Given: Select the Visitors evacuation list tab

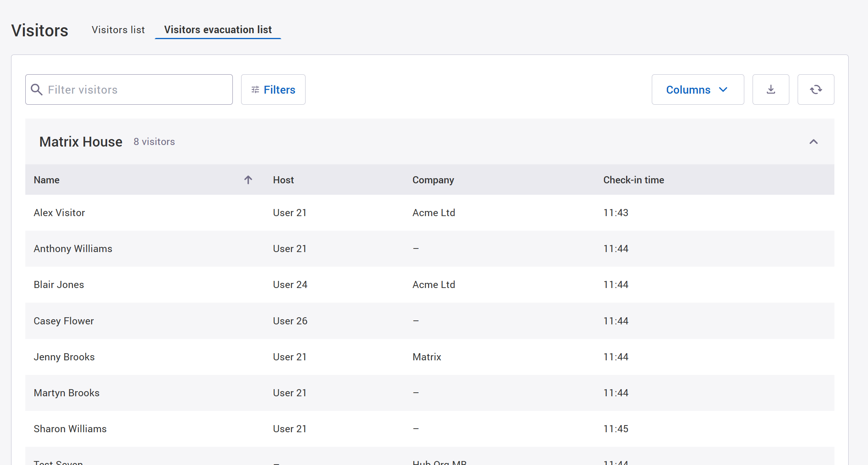Looking at the screenshot, I should (218, 30).
